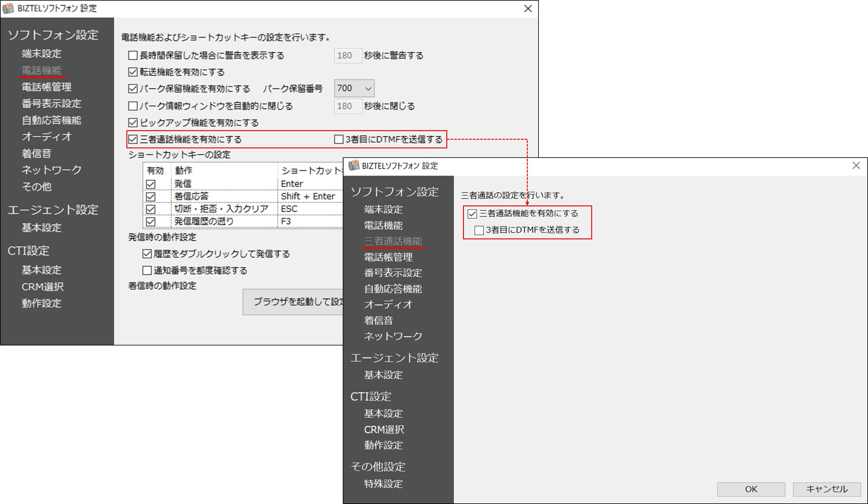Open the パーク保留番号 700 dropdown
Viewport: 868px width, 504px height.
[354, 89]
